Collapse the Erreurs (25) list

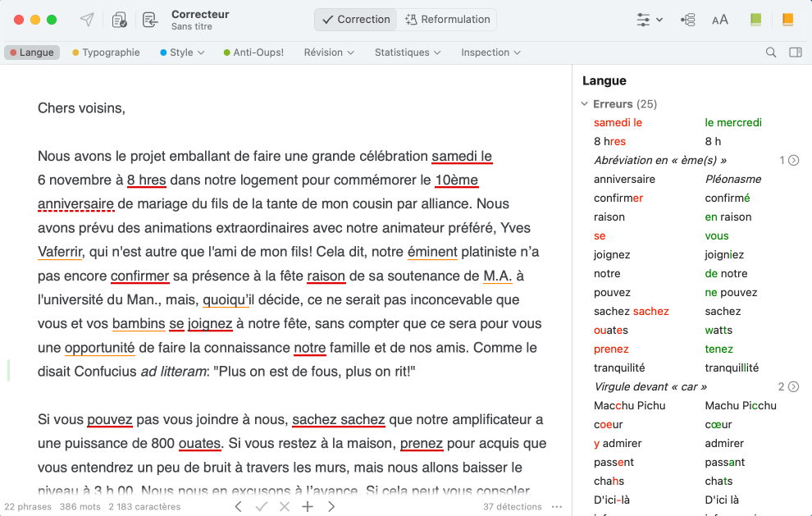point(585,104)
